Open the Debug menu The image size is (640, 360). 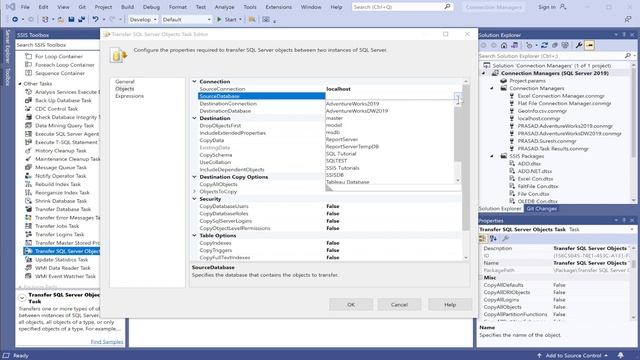(x=151, y=7)
